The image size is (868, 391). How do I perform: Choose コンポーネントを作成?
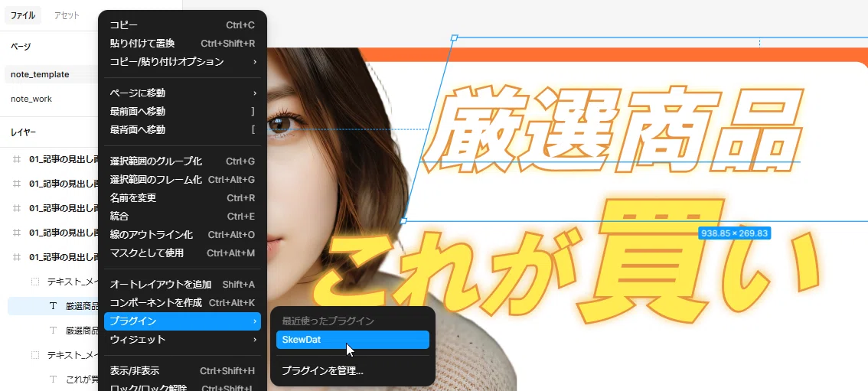coord(182,302)
